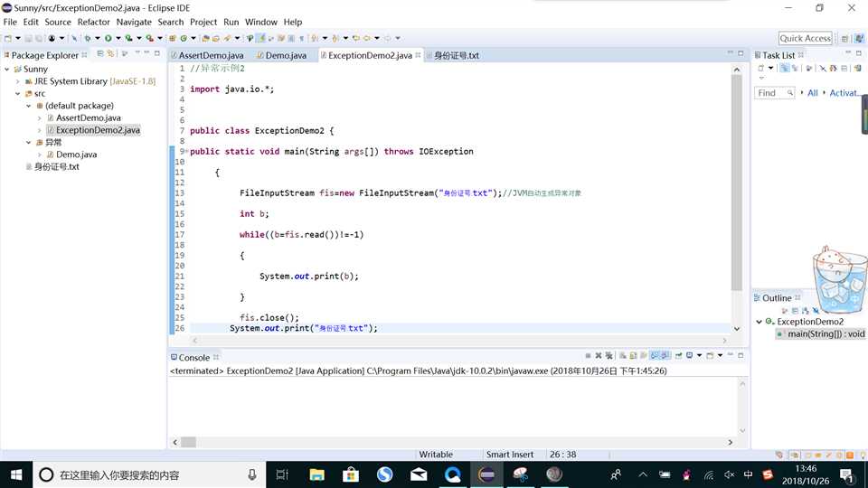Click the All link in Task List

pos(812,93)
